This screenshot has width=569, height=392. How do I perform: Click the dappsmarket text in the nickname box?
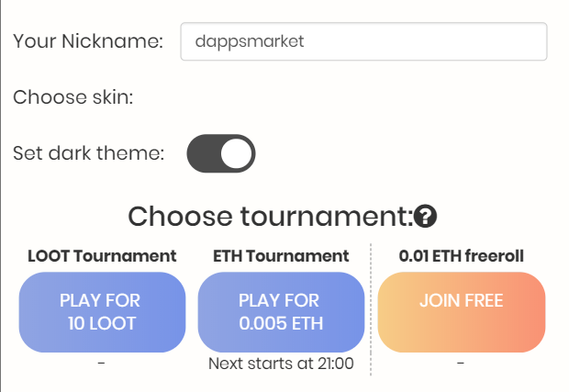(250, 41)
